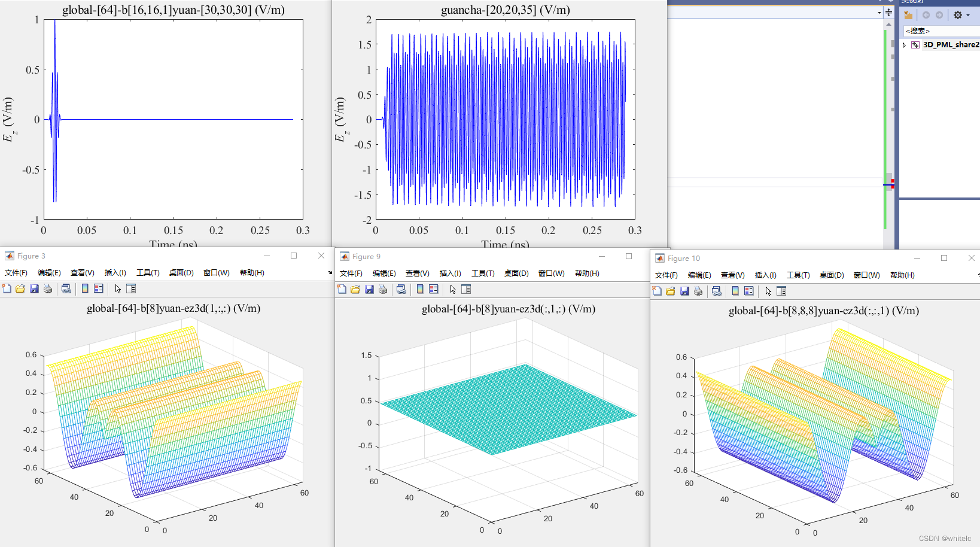Print Figure 9 with the printer icon

pyautogui.click(x=383, y=289)
